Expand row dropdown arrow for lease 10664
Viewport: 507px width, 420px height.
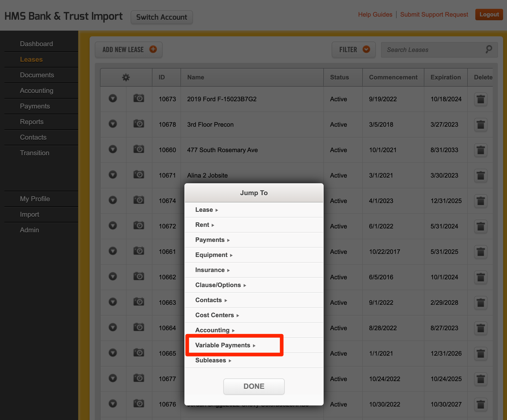[113, 327]
